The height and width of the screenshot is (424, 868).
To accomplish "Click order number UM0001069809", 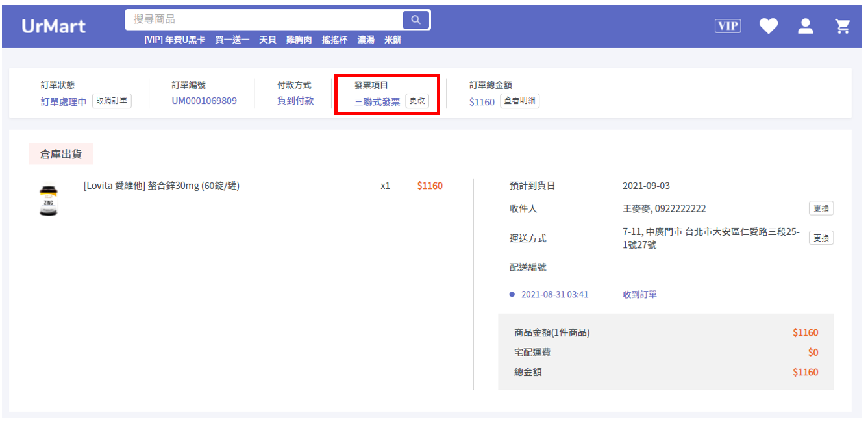I will [205, 101].
